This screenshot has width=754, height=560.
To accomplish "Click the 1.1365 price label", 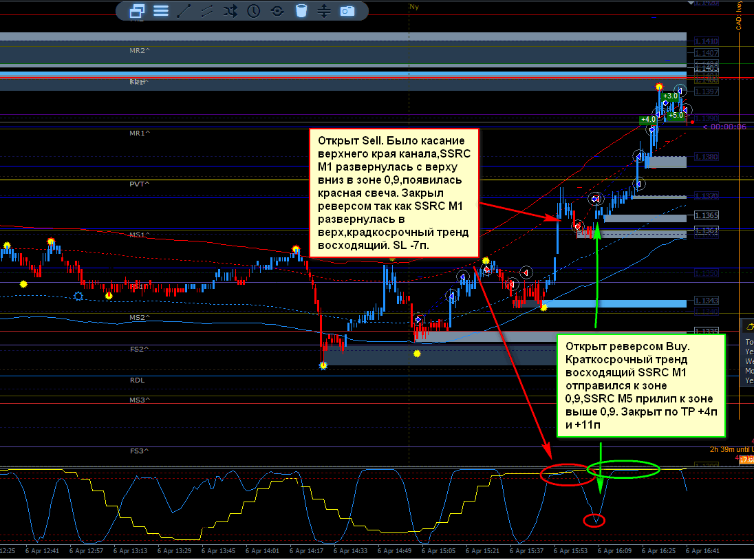I will pyautogui.click(x=706, y=215).
